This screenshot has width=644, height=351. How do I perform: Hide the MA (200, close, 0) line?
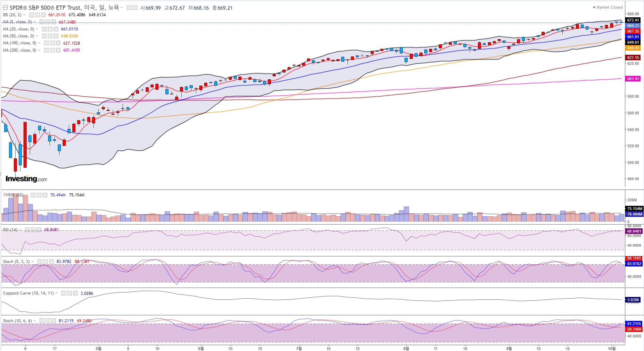click(46, 50)
